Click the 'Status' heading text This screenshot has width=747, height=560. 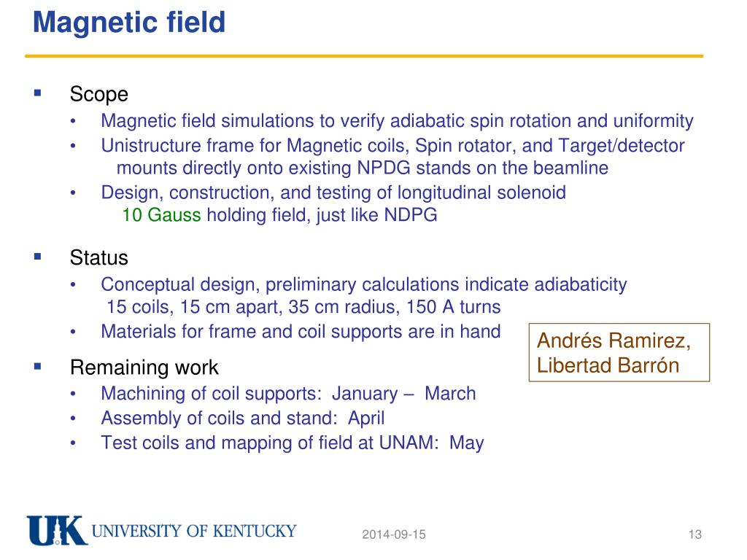(98, 257)
